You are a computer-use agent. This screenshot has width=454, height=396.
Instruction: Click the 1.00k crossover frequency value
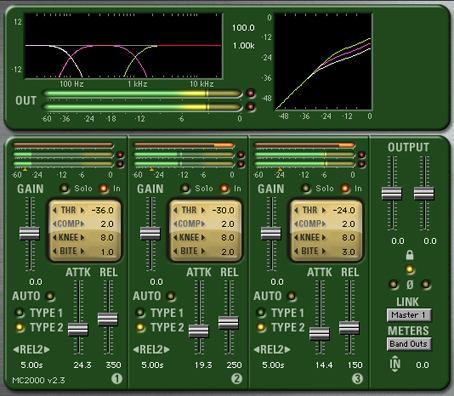(244, 46)
